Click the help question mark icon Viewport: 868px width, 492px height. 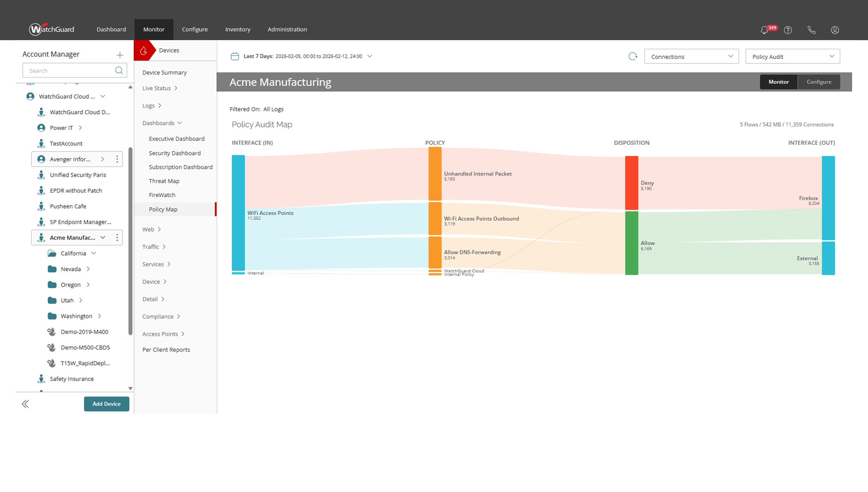(x=788, y=30)
